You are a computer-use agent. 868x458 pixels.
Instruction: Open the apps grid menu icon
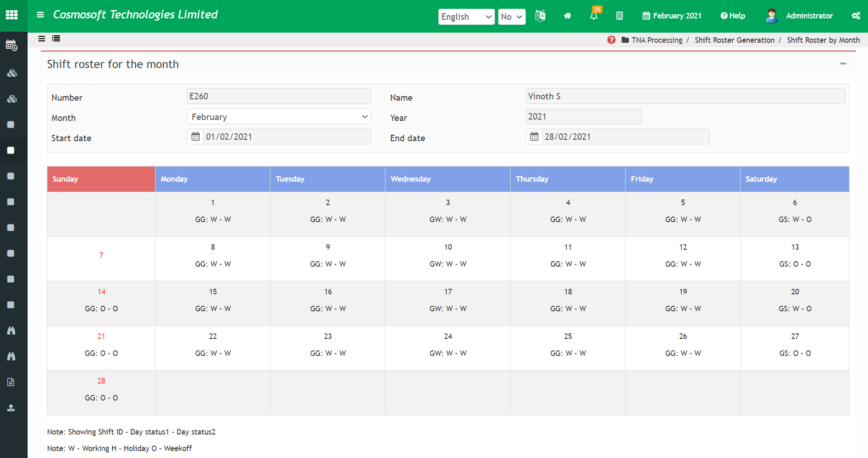pos(11,15)
